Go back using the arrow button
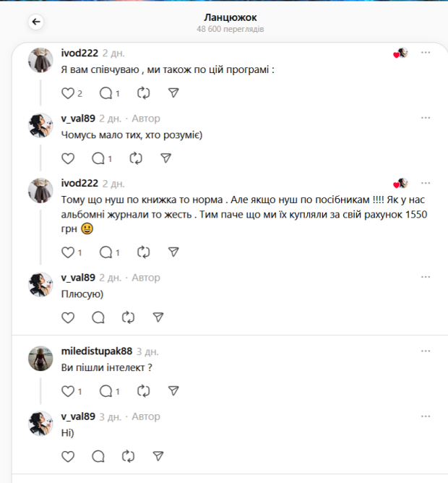This screenshot has width=448, height=483. 36,22
